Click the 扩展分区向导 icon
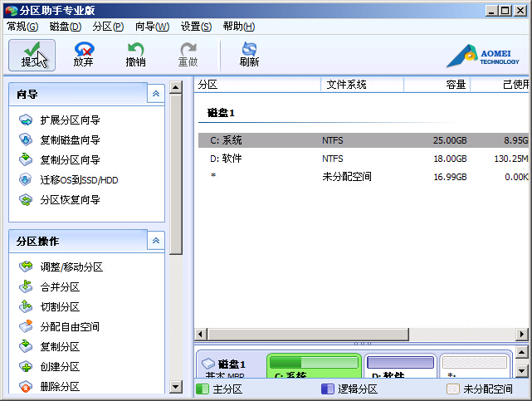This screenshot has width=532, height=401. (26, 120)
